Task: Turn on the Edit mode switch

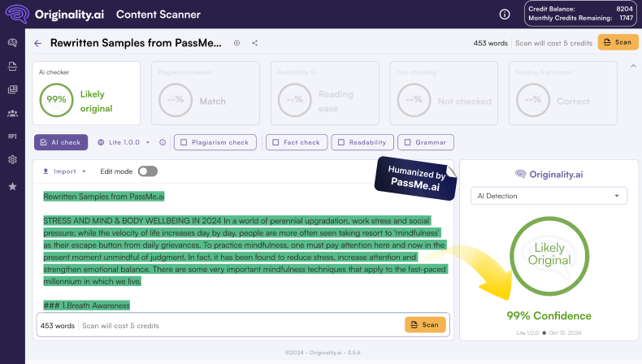Action: [148, 171]
